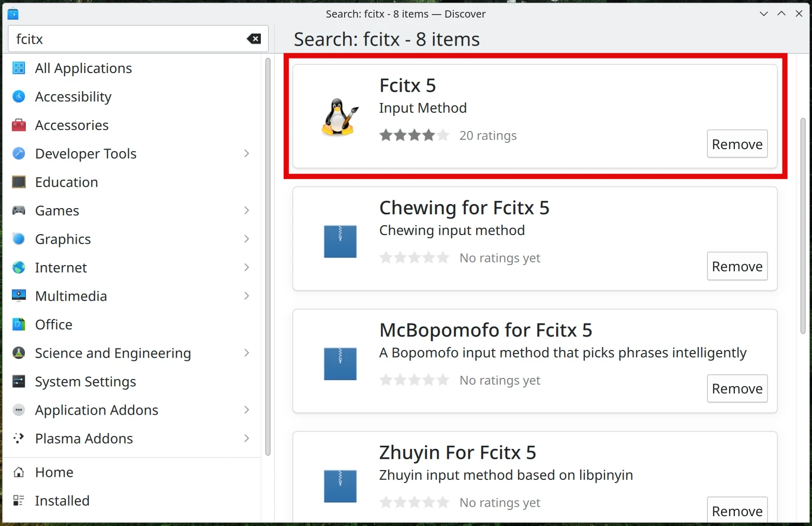
Task: Clear search with the backspace icon
Action: [254, 39]
